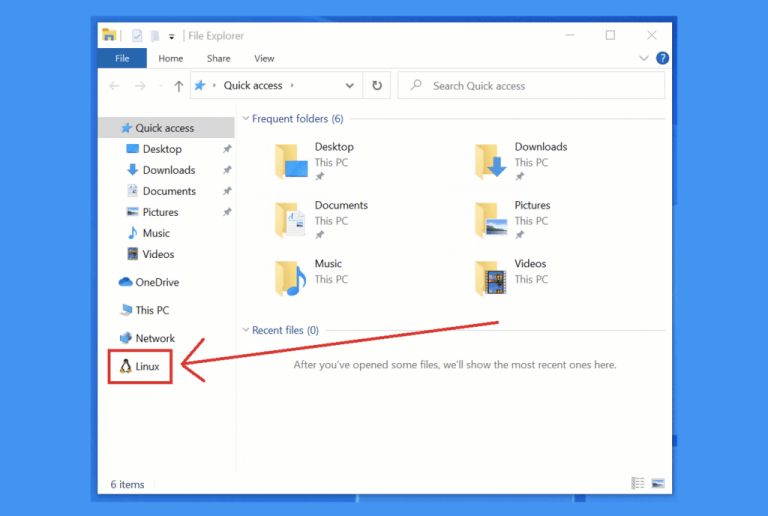Select the Downloads folder icon in Frequent folders

(490, 162)
